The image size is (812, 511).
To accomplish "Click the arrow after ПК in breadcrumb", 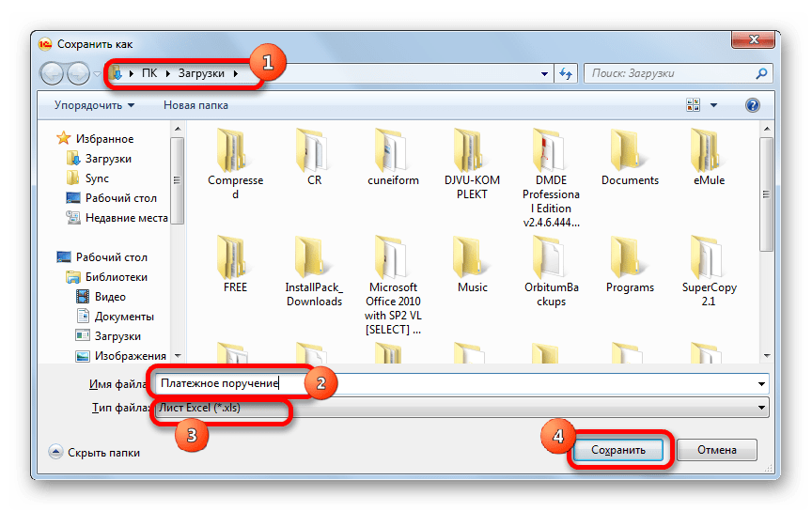I will pos(168,73).
